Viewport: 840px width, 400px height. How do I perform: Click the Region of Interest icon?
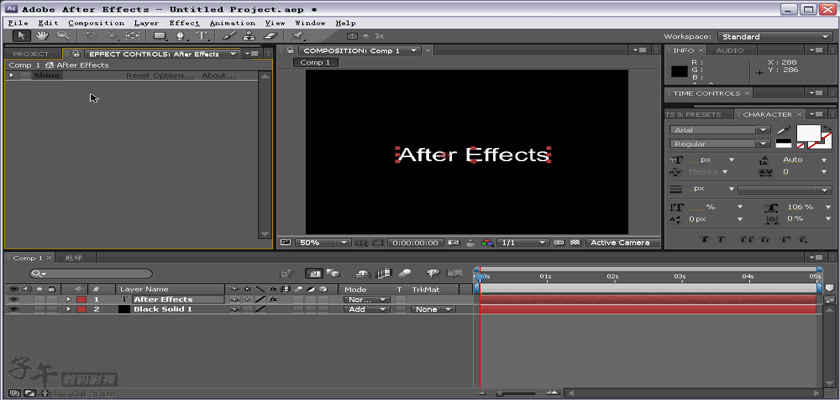coord(377,243)
